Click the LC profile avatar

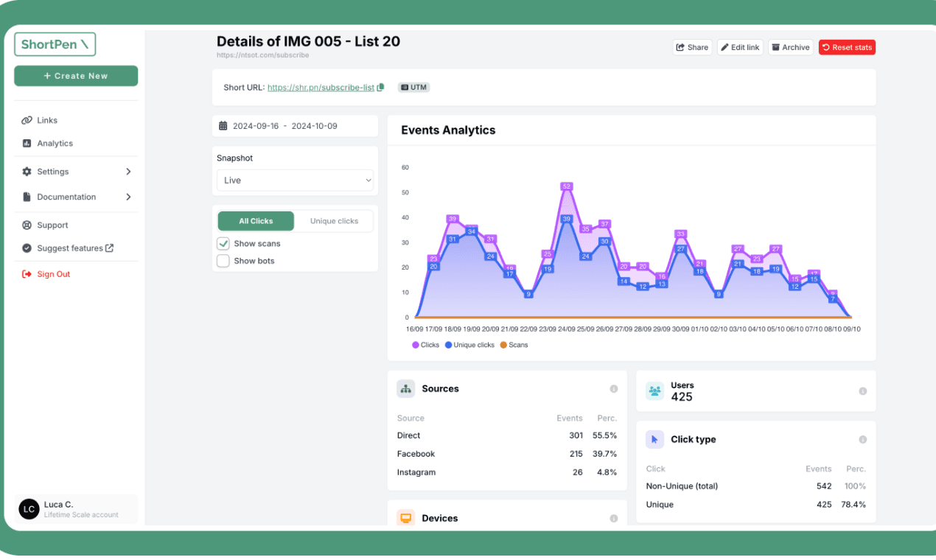coord(29,509)
